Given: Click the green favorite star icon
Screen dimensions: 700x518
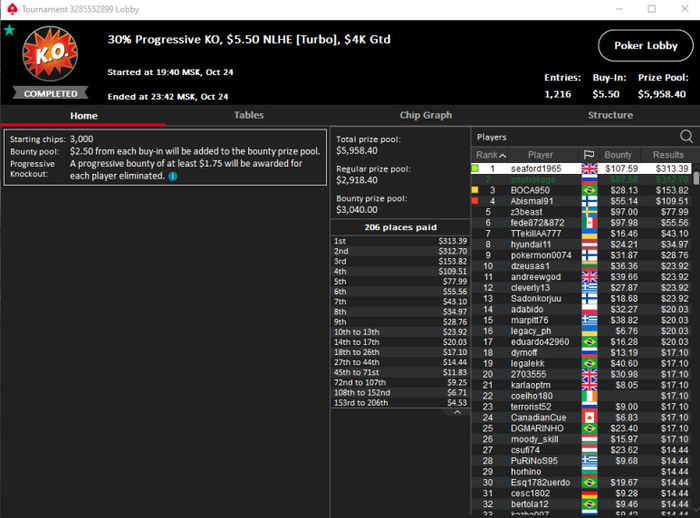Looking at the screenshot, I should click(x=9, y=30).
